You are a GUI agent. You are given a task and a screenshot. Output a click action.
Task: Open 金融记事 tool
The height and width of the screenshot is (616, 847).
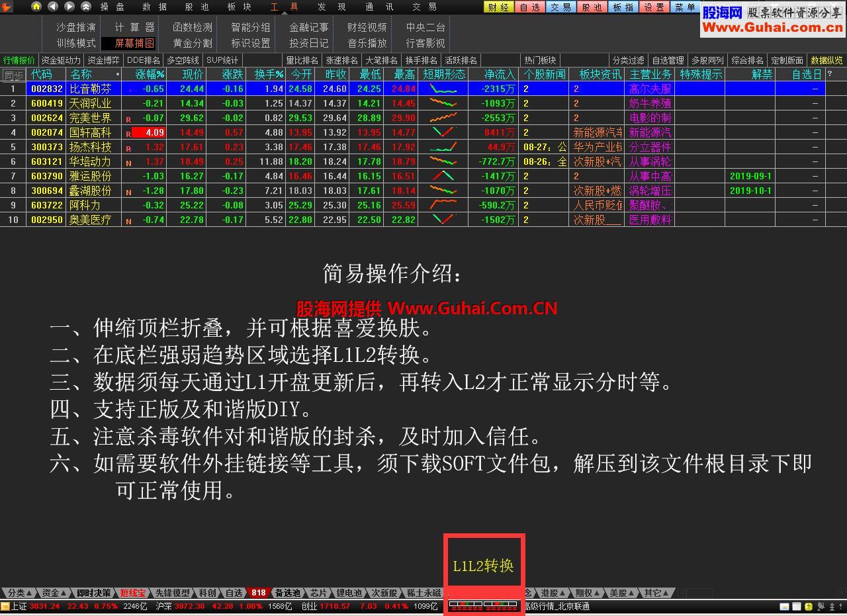309,27
